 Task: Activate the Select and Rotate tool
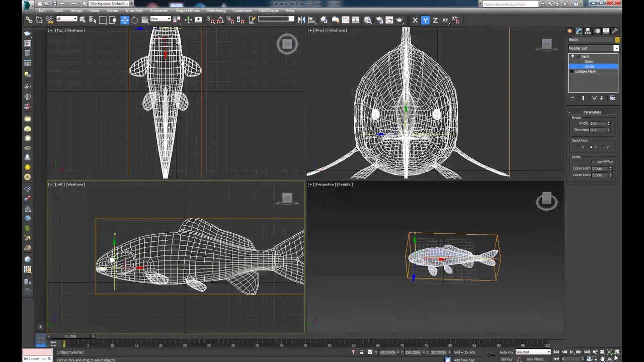coord(135,20)
